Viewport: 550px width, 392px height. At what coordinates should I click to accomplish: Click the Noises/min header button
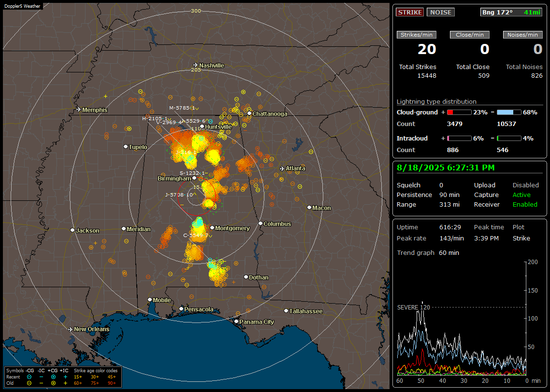coord(522,35)
